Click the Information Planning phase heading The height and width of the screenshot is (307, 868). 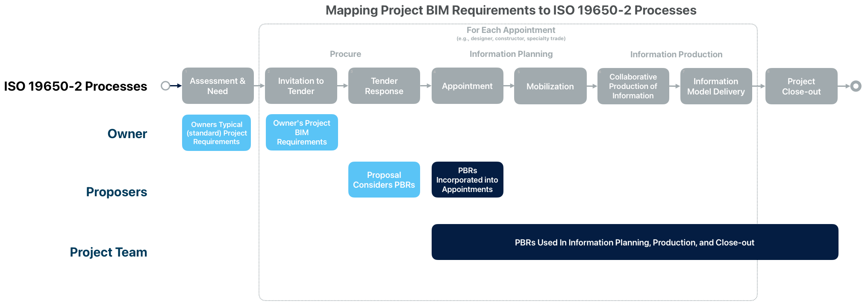[x=511, y=54]
